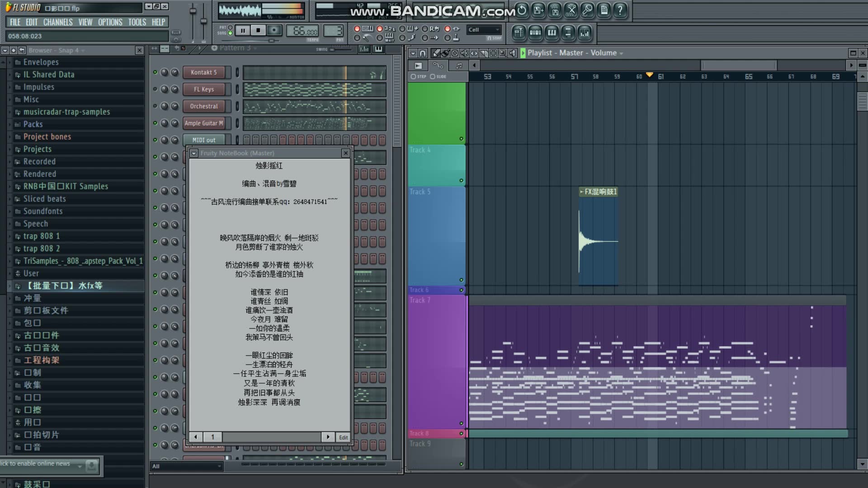The width and height of the screenshot is (868, 488).
Task: Select the Draw pencil tool in Playlist
Action: point(436,53)
